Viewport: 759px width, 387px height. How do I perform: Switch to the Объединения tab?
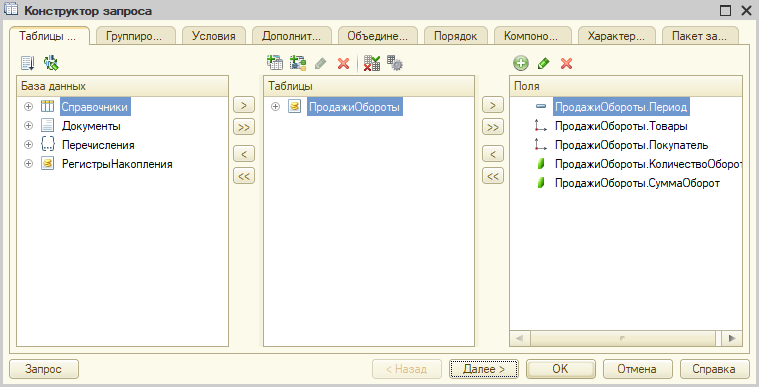[x=378, y=36]
